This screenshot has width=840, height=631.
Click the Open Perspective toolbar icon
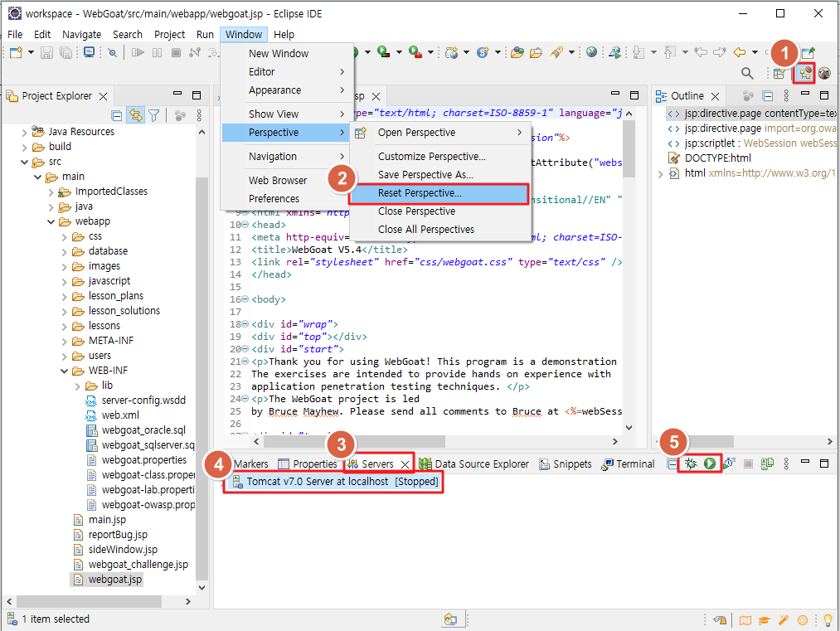tap(779, 74)
